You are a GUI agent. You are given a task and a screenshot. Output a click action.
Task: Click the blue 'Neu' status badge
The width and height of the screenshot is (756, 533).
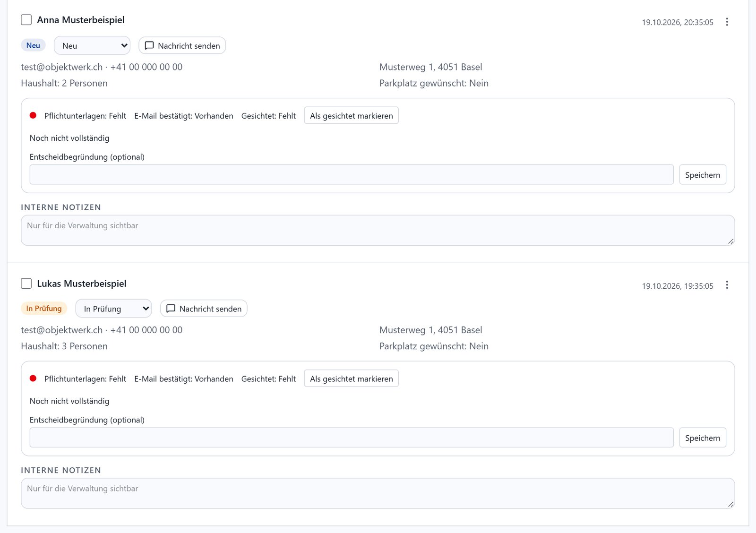(33, 45)
